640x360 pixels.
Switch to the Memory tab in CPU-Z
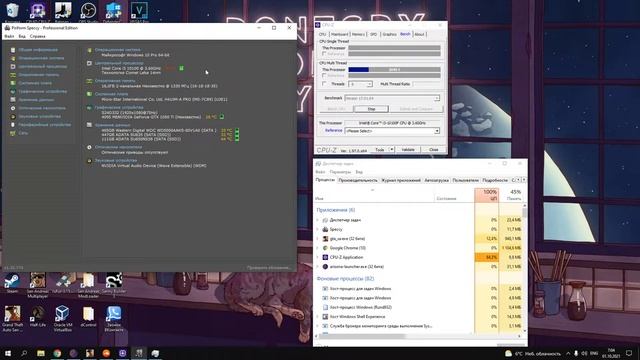click(358, 34)
